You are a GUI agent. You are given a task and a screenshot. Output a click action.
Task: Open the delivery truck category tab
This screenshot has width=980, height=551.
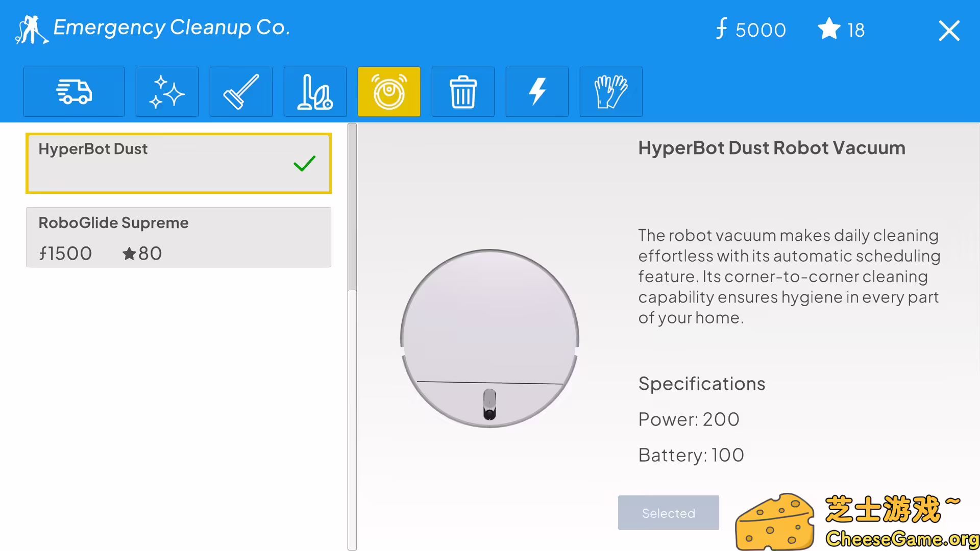coord(74,92)
